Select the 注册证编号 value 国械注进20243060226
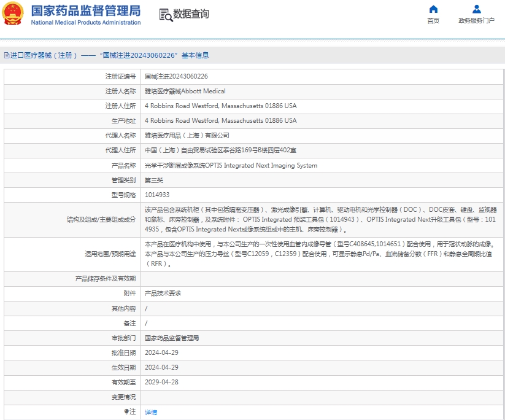Screen dimensions: 505x420 point(180,76)
